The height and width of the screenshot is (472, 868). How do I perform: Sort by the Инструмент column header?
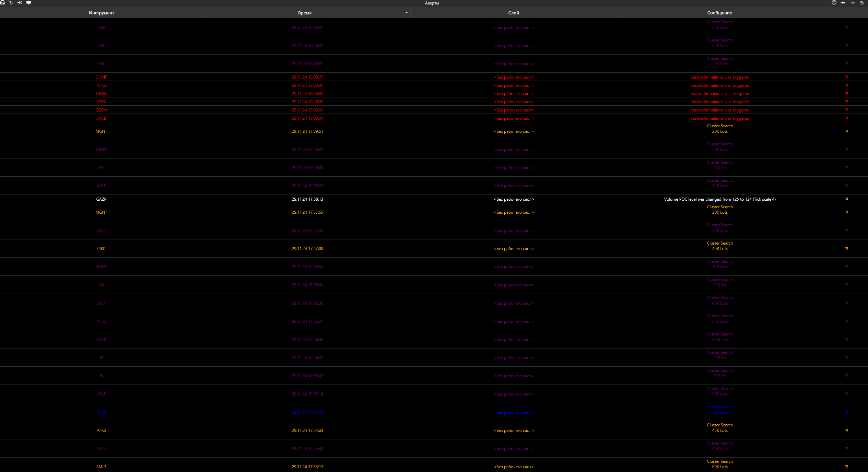coord(102,13)
